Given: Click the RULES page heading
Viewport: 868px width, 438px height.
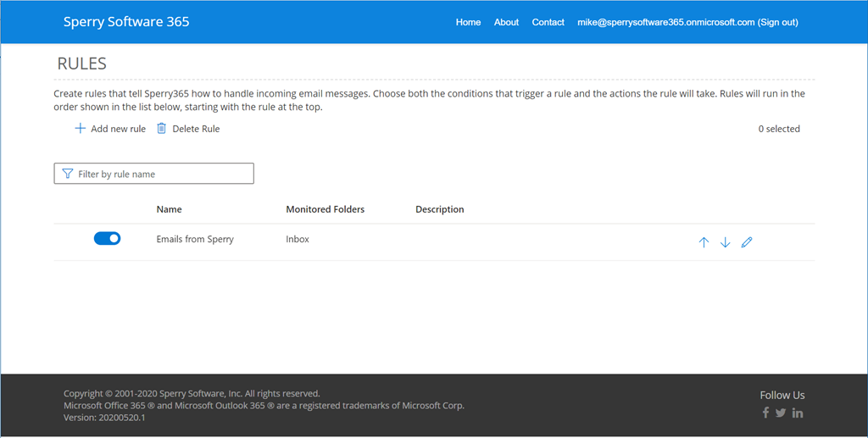Looking at the screenshot, I should point(82,63).
